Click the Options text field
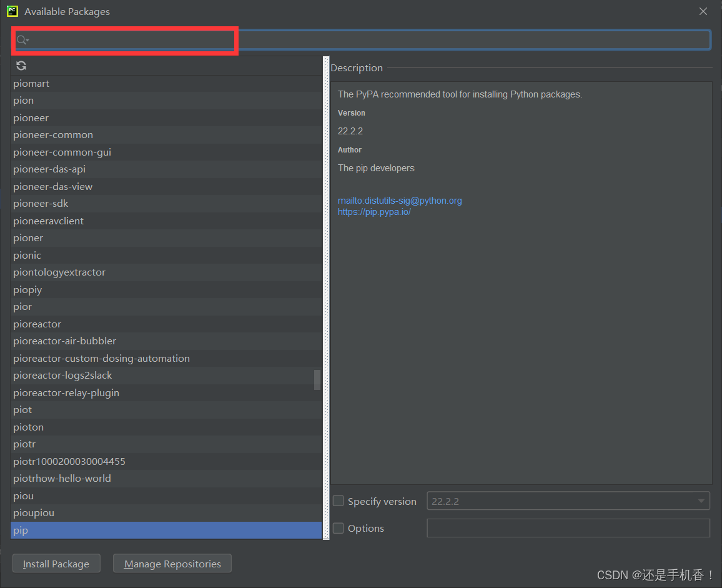This screenshot has width=722, height=588. pos(568,528)
